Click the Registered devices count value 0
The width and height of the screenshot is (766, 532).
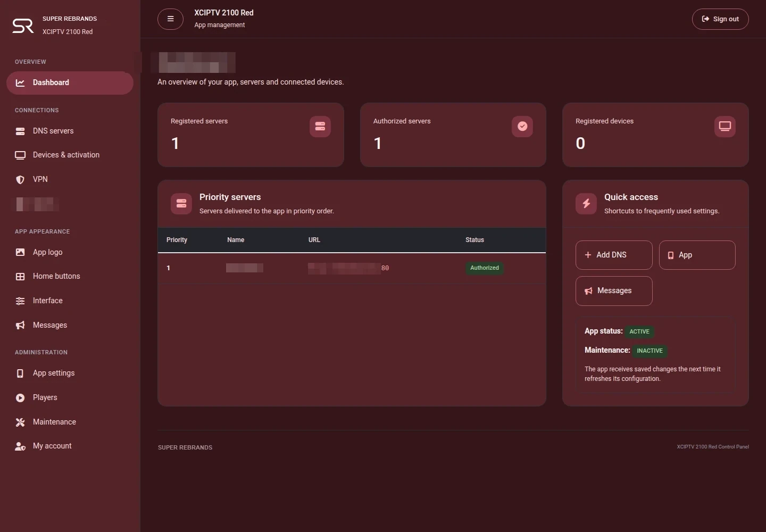coord(580,144)
